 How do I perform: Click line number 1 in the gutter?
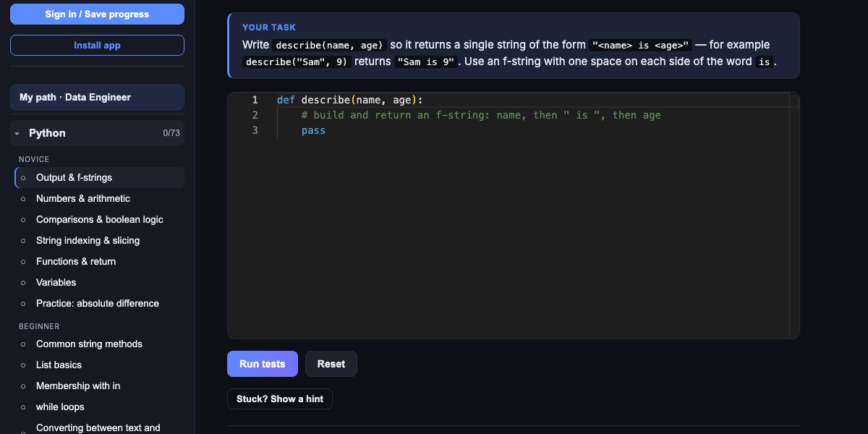pyautogui.click(x=255, y=100)
